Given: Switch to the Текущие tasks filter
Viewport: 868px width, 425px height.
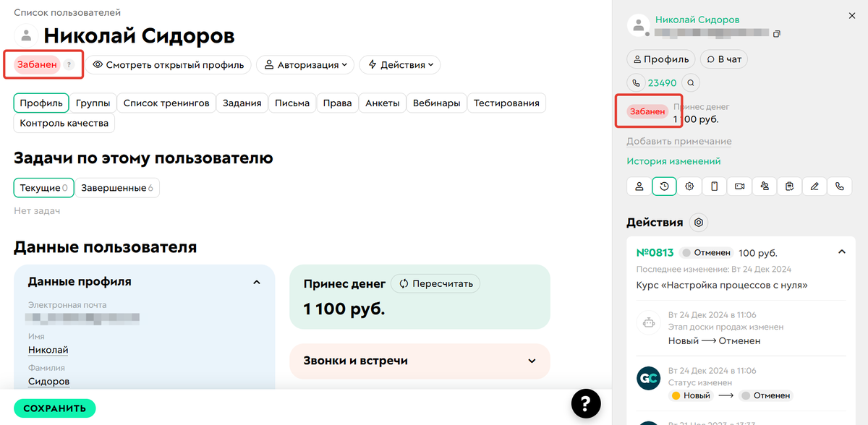Looking at the screenshot, I should [x=43, y=187].
